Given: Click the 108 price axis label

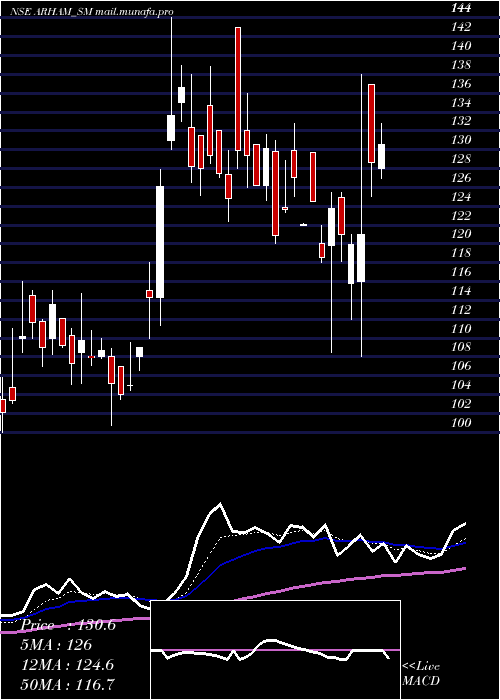Looking at the screenshot, I should pyautogui.click(x=461, y=347).
